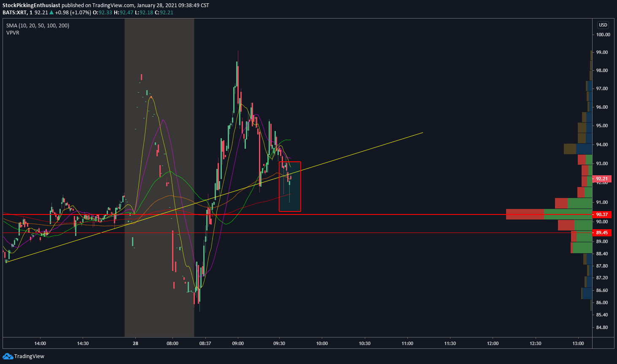Click the 95.00 price axis label
This screenshot has height=364, width=617.
tap(602, 126)
